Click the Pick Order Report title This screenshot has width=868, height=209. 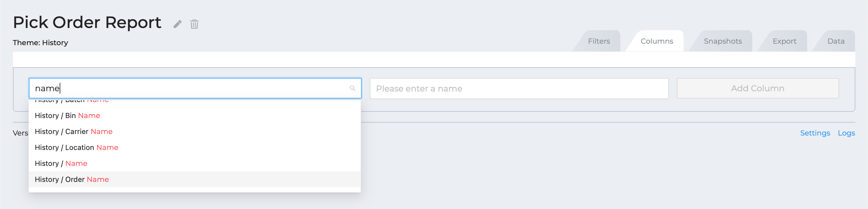pos(87,23)
